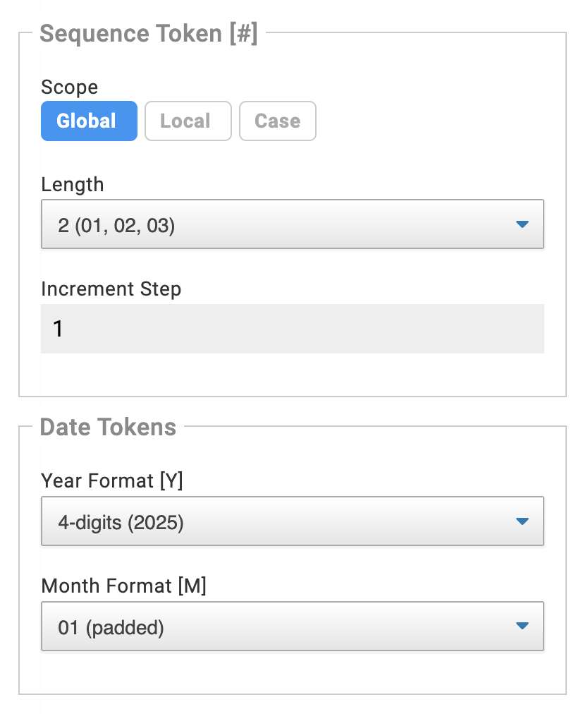Click the Length field label
588x714 pixels.
pyautogui.click(x=72, y=185)
